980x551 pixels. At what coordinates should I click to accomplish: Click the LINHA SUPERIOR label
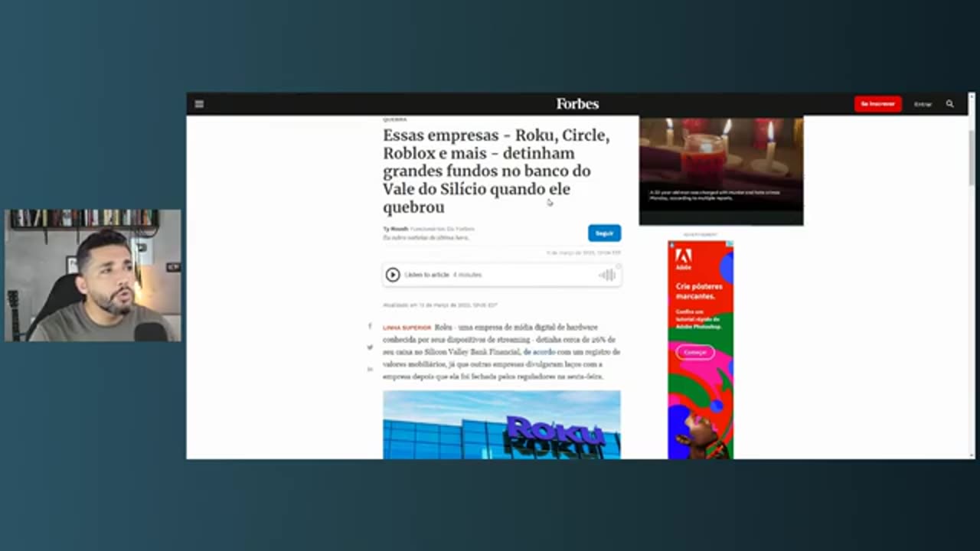pyautogui.click(x=407, y=328)
